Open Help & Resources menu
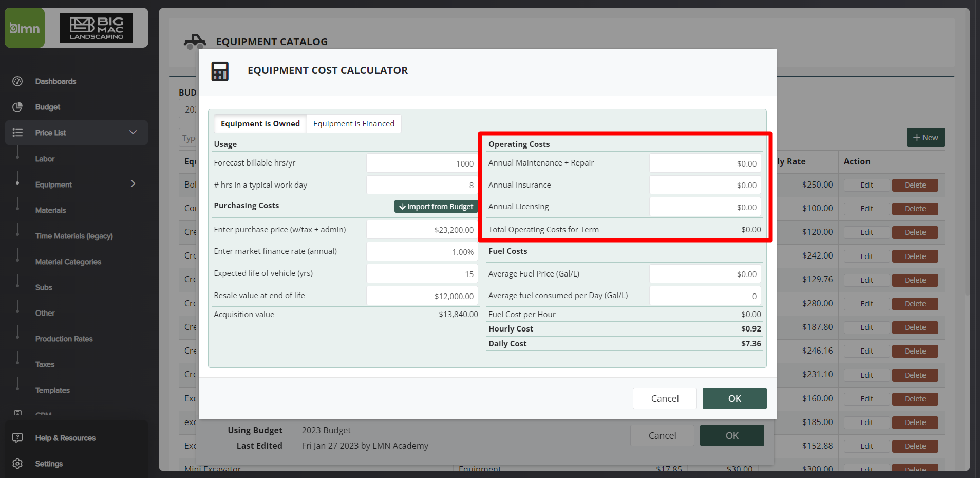980x478 pixels. 65,438
